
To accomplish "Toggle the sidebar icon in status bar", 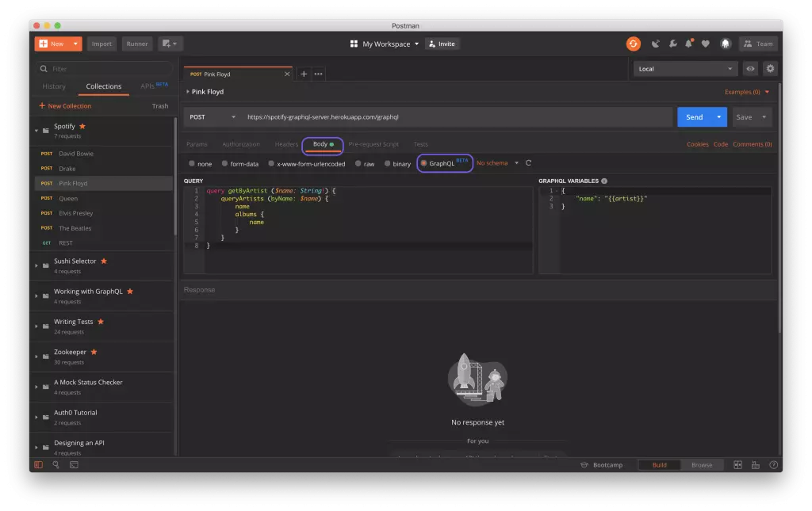I will pos(38,465).
